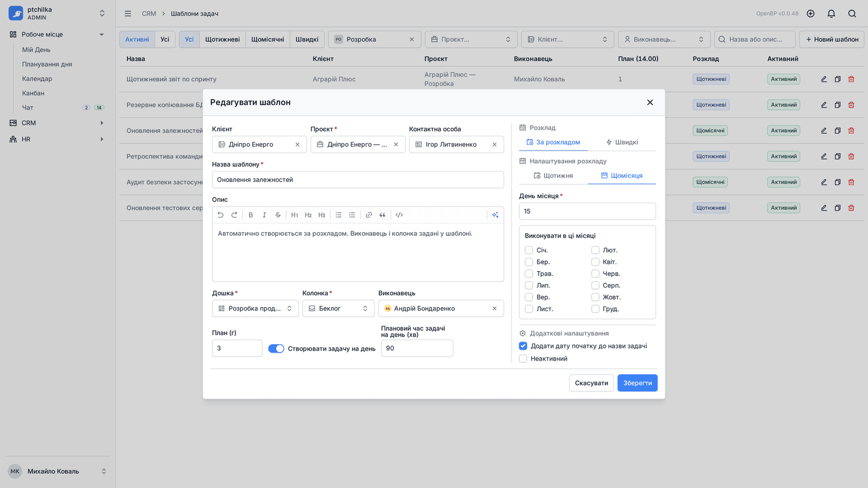Screen dimensions: 868x488
Task: Open the 'Колонка' Беклог dropdown
Action: tap(339, 309)
